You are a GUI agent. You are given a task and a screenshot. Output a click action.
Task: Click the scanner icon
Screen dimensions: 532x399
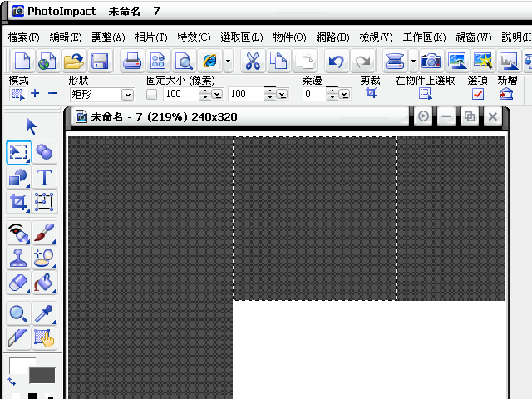[395, 62]
